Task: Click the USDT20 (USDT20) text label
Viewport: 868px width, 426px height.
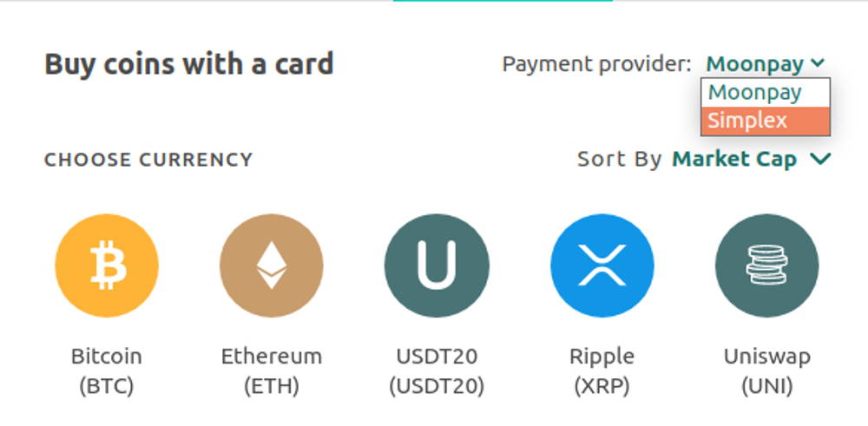Action: point(437,371)
